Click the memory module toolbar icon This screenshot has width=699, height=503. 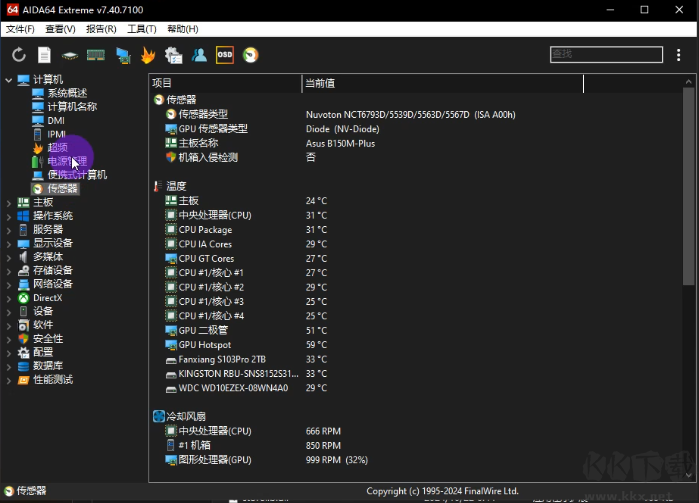96,55
